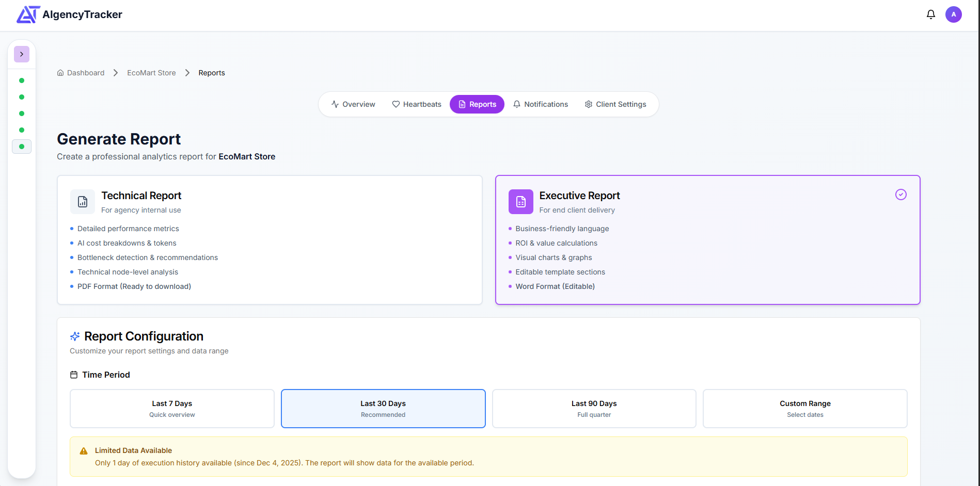The width and height of the screenshot is (980, 486).
Task: Navigate to EcoMart Store breadcrumb link
Action: pos(151,73)
